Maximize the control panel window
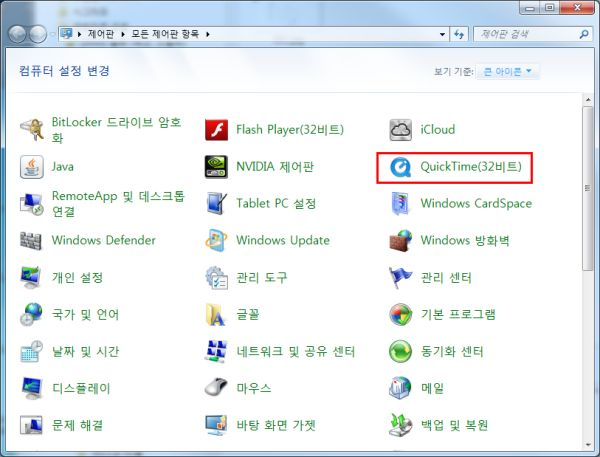This screenshot has width=600, height=457. click(549, 8)
